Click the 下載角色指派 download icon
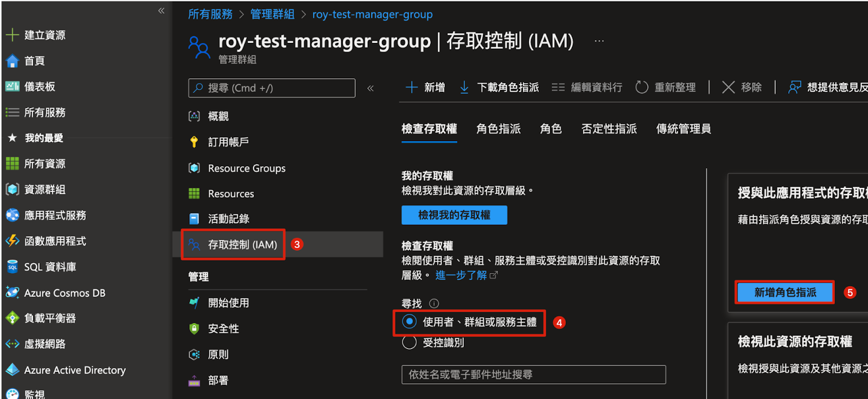The image size is (868, 399). click(464, 87)
